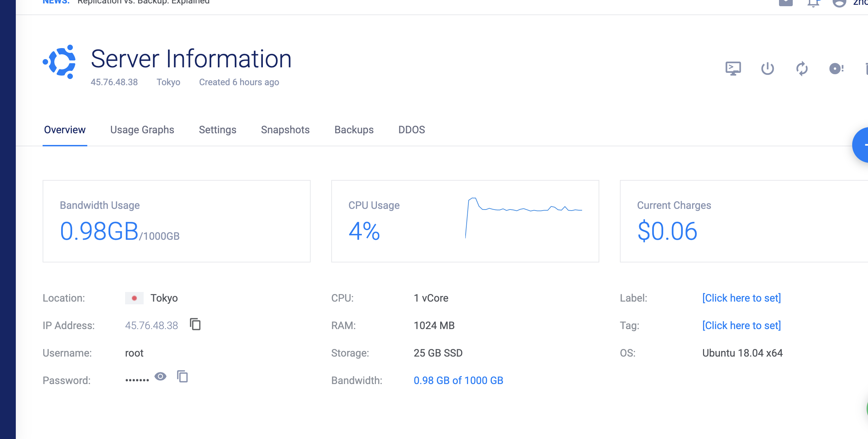
Task: Copy the IP address with clipboard icon
Action: [x=195, y=324]
